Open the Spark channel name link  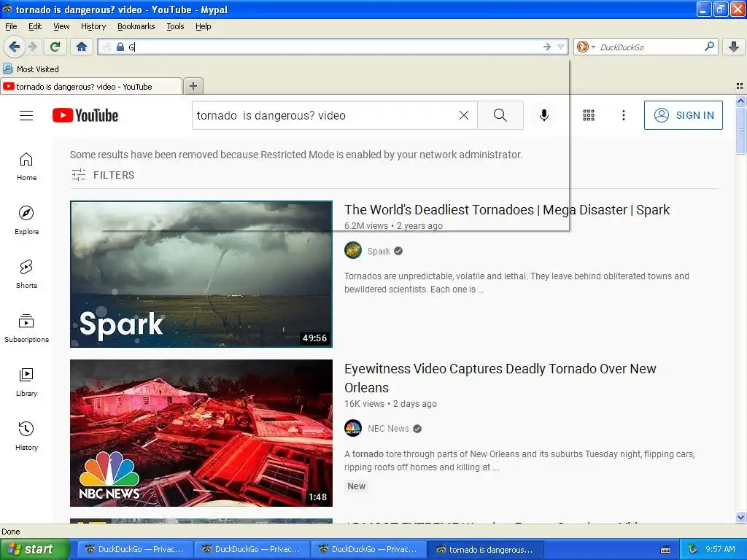pos(379,251)
